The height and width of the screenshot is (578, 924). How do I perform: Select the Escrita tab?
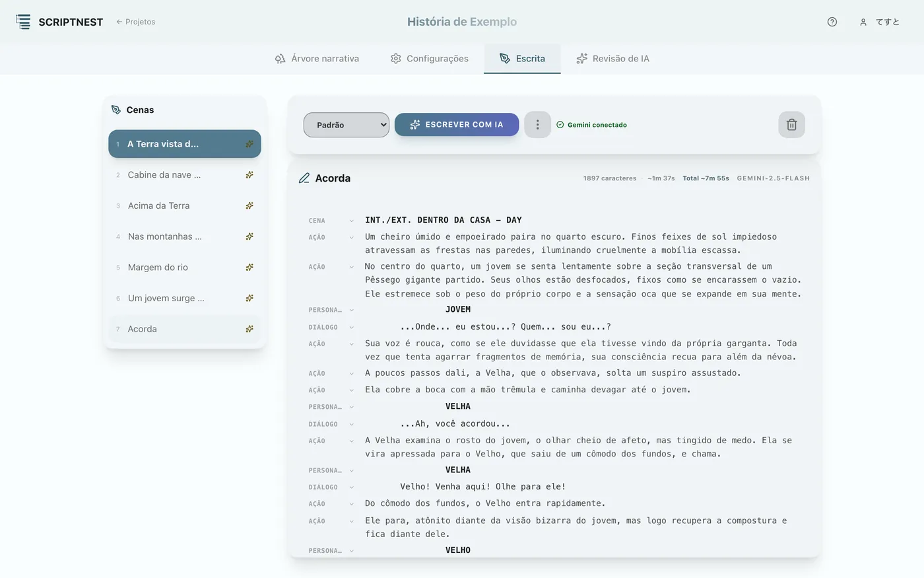tap(522, 59)
